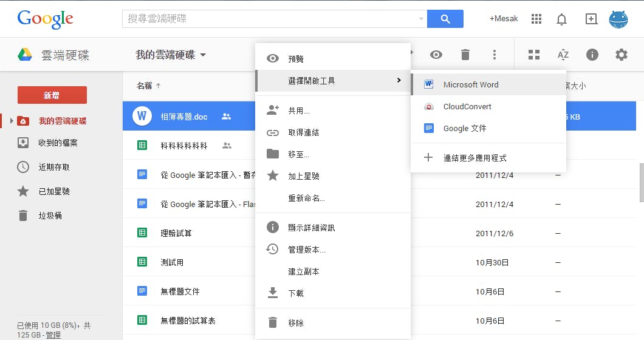Click the blue search button
Image resolution: width=644 pixels, height=340 pixels.
pos(445,19)
